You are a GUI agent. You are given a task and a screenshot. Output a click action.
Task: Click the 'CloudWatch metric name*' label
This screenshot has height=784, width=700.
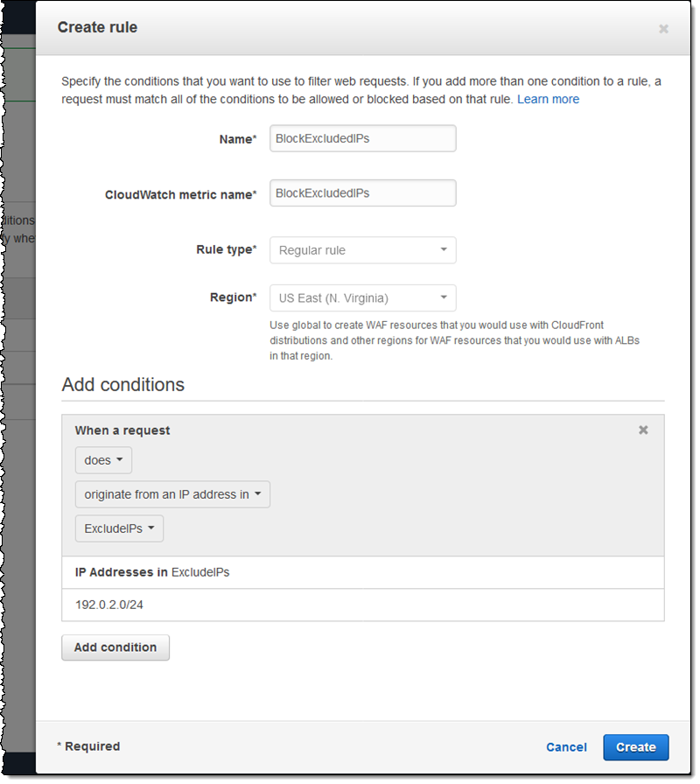point(180,194)
